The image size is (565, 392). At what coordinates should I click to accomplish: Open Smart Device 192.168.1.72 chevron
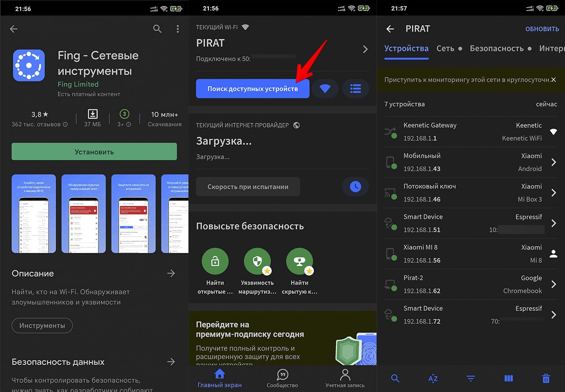pos(554,315)
